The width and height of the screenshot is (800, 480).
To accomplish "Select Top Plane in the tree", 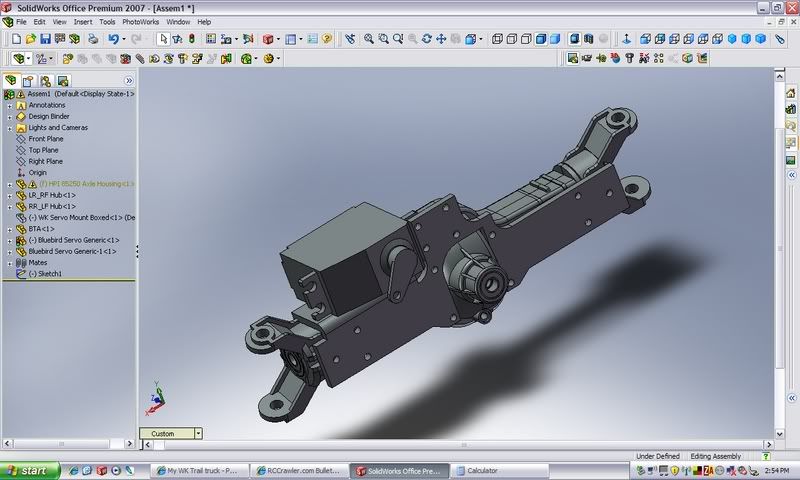I will 43,150.
